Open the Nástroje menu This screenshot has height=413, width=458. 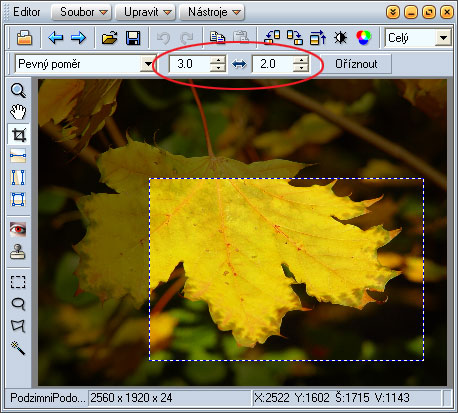tap(212, 12)
